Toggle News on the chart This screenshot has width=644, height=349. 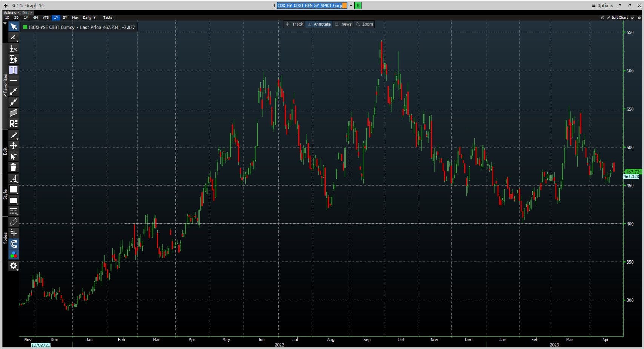click(343, 24)
